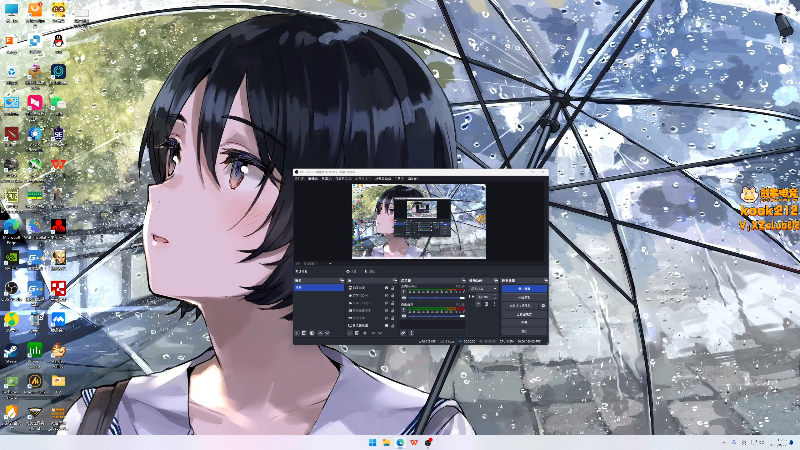Open virtual camera settings gear icon
The image size is (800, 450).
[x=543, y=306]
